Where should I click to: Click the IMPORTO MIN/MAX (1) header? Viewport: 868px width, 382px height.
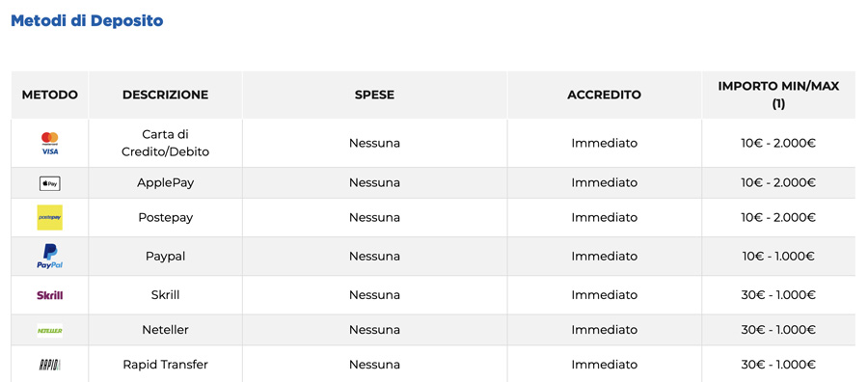(778, 95)
